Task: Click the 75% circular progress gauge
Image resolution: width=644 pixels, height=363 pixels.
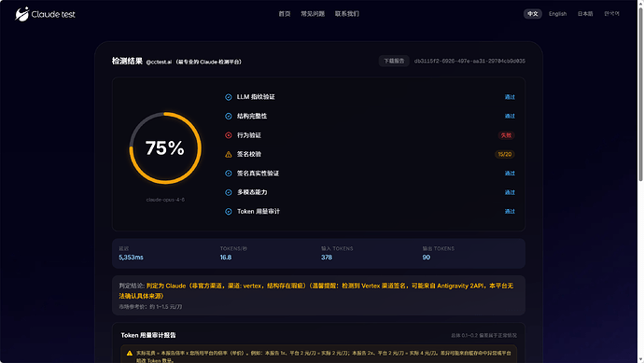Action: [165, 148]
